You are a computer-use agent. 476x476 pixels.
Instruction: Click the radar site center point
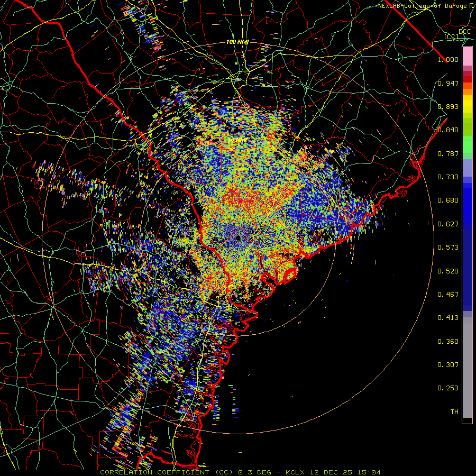tap(238, 237)
